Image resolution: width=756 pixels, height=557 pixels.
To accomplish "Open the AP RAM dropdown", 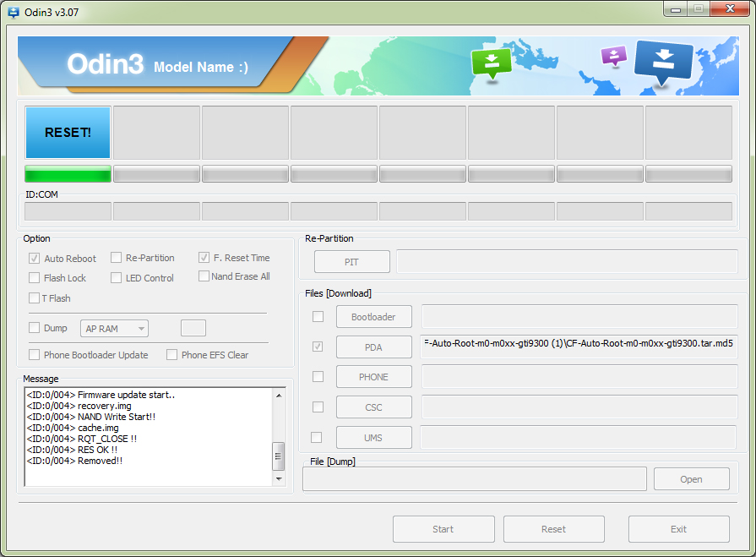I will (x=114, y=329).
